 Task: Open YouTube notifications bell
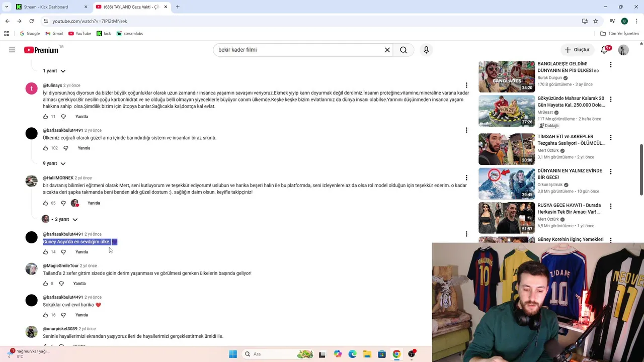coord(605,50)
